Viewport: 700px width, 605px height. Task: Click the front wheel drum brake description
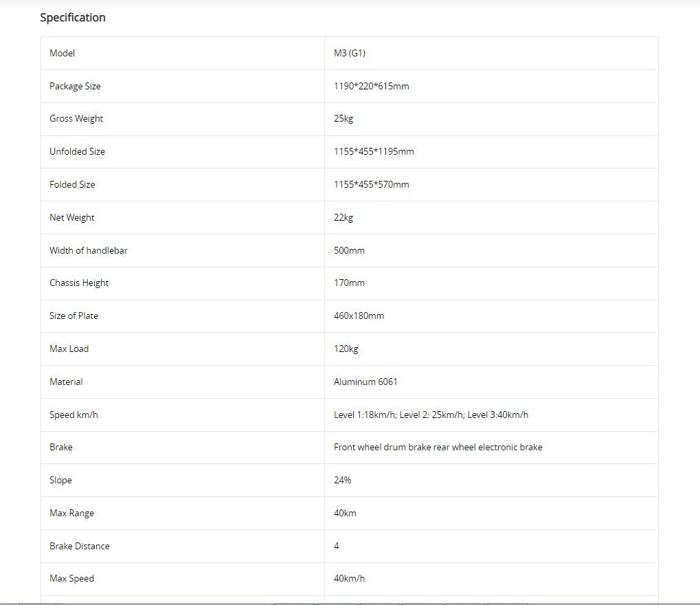click(438, 447)
